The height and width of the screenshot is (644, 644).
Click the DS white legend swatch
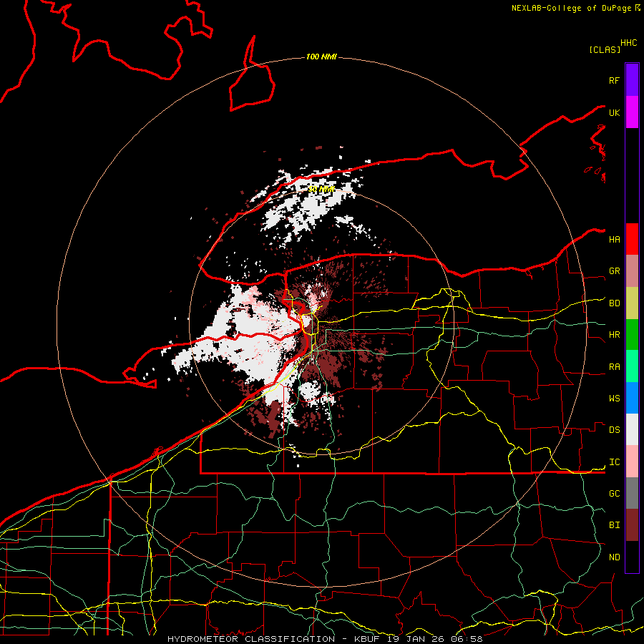coord(632,429)
